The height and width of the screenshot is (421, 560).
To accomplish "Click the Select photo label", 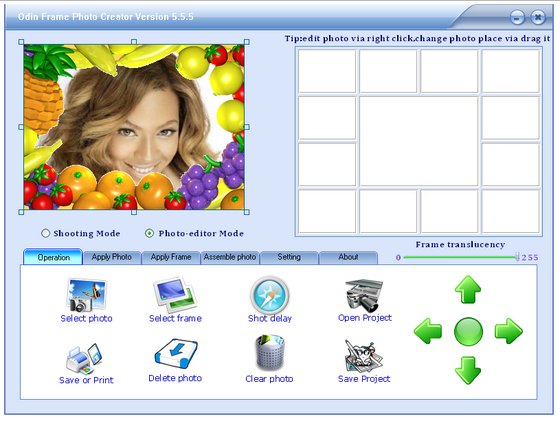I will (x=86, y=318).
